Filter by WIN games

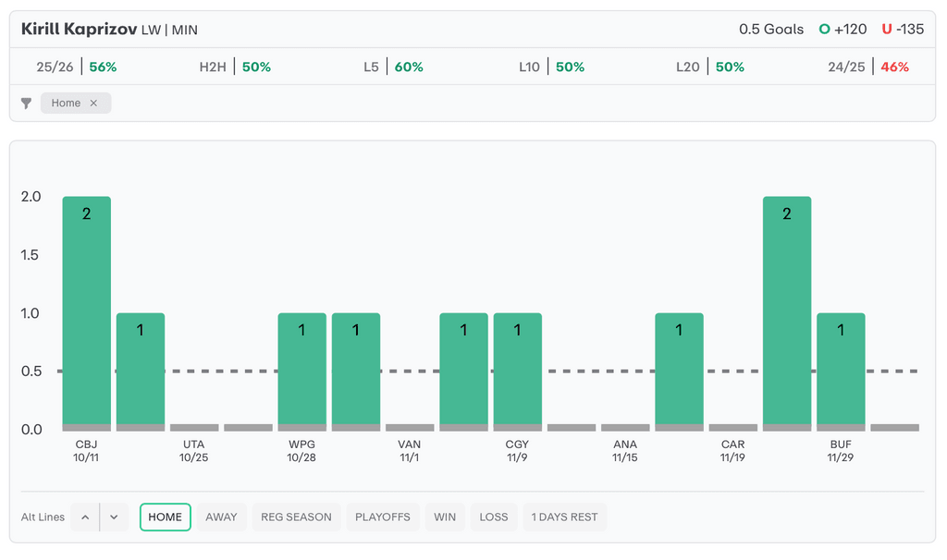click(445, 517)
